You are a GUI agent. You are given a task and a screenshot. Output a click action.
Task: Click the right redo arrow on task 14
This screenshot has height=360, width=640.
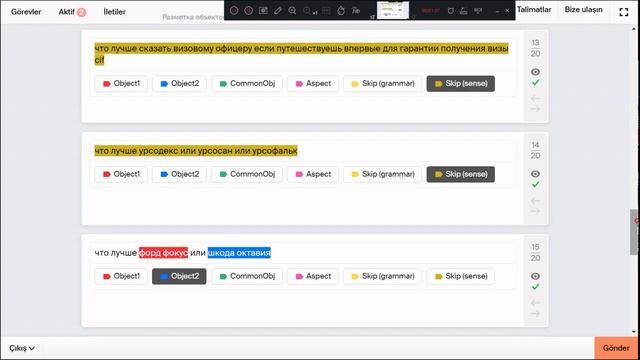(535, 211)
